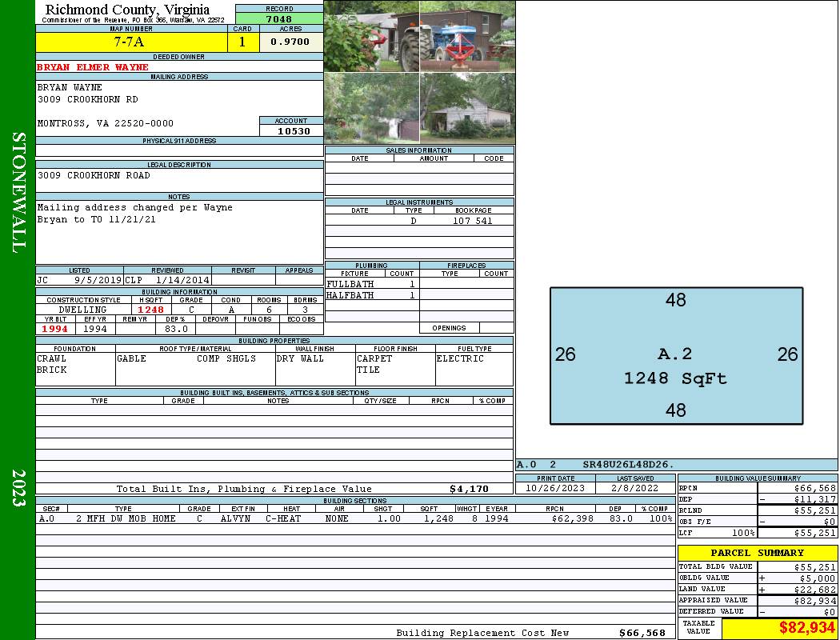Click construction style DWELLING
This screenshot has height=640, width=840.
click(x=82, y=310)
